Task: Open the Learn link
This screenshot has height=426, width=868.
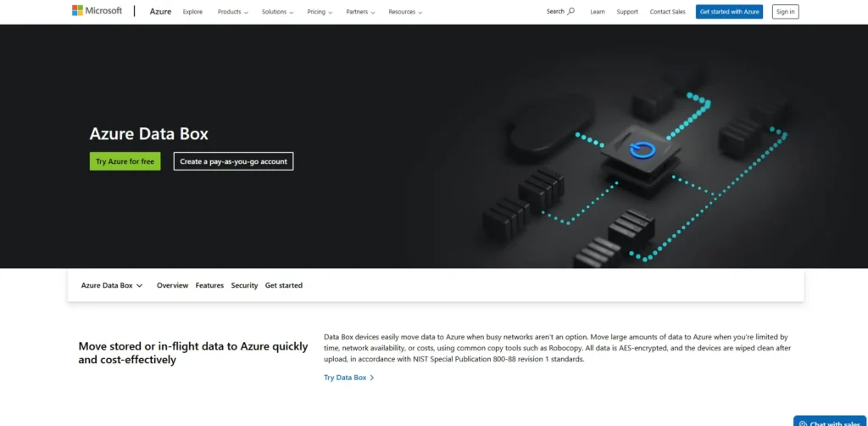Action: click(x=598, y=12)
